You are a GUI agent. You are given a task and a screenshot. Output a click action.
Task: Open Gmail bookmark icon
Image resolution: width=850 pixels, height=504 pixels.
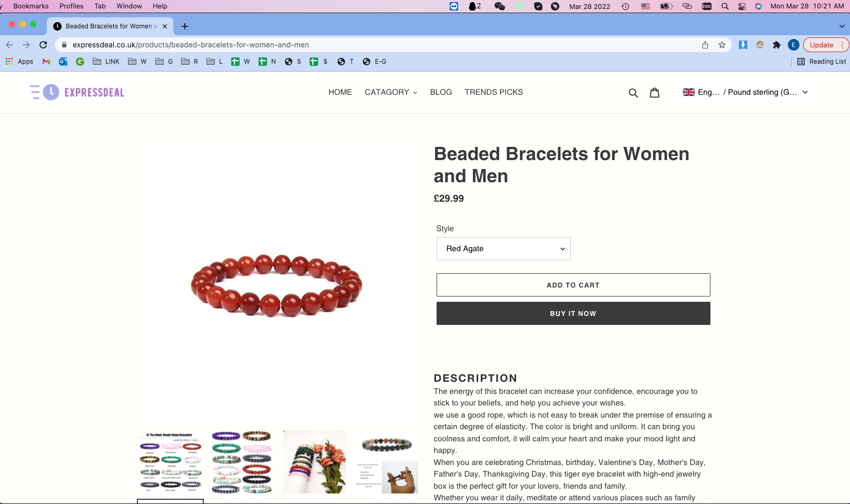[46, 62]
